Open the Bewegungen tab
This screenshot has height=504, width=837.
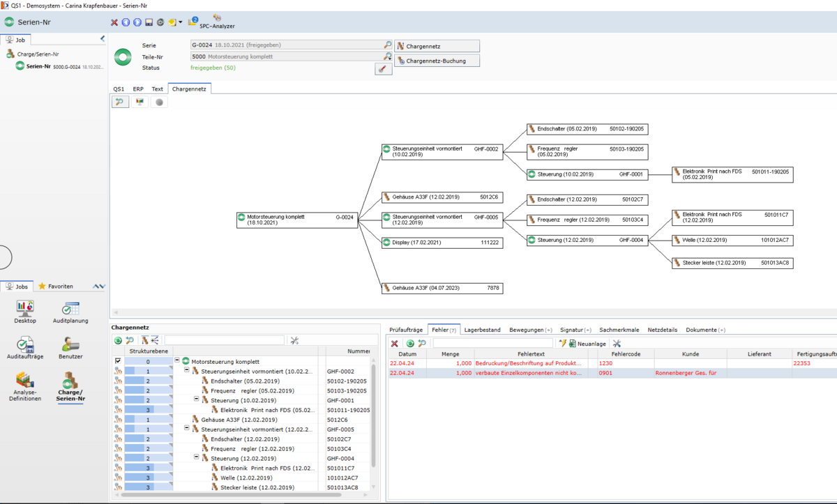click(x=530, y=330)
